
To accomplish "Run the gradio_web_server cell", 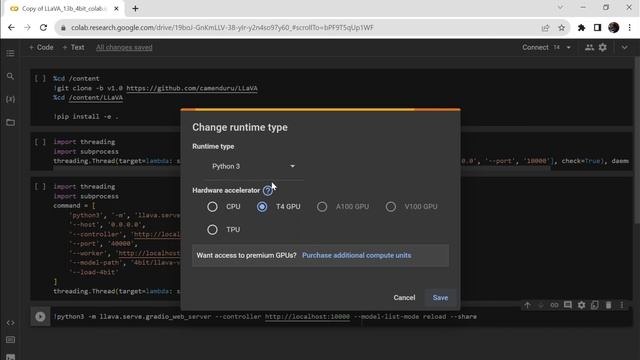I will [40, 316].
